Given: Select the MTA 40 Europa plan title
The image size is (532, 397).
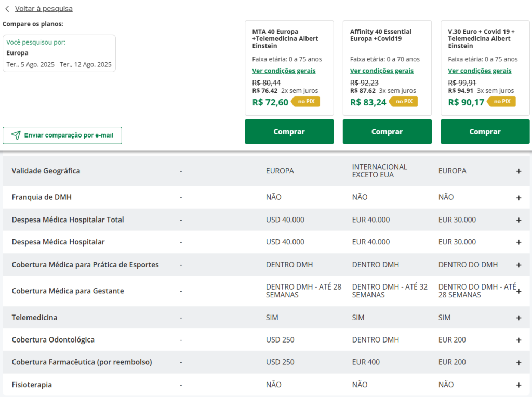Looking at the screenshot, I should [x=285, y=38].
